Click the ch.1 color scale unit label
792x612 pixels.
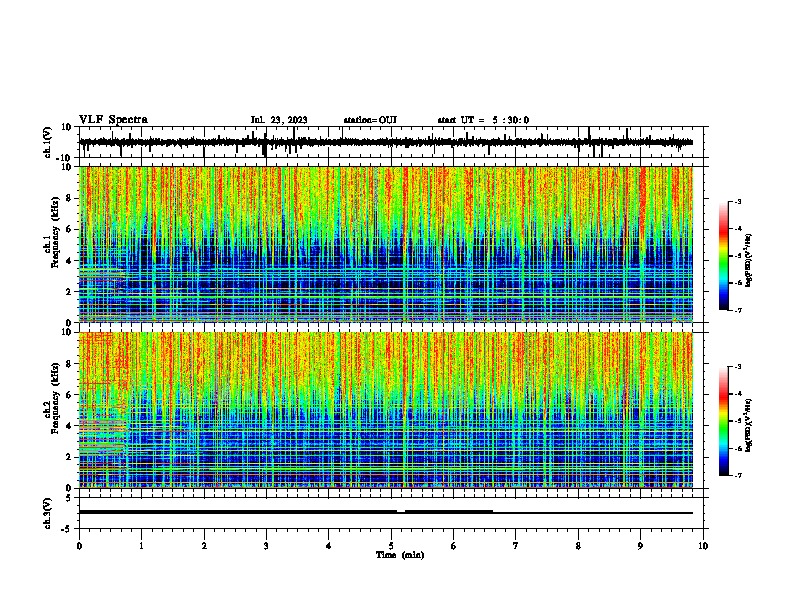coord(748,261)
